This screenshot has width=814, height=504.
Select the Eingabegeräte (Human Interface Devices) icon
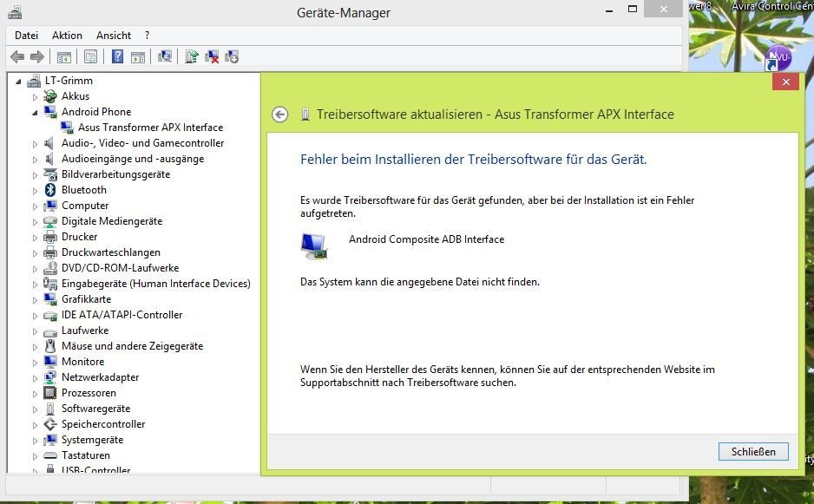(50, 284)
